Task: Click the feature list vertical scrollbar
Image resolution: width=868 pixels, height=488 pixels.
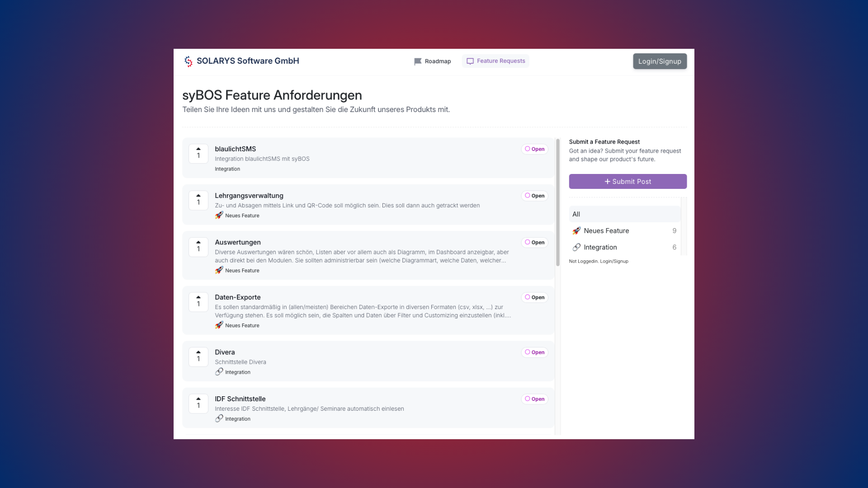Action: click(558, 203)
